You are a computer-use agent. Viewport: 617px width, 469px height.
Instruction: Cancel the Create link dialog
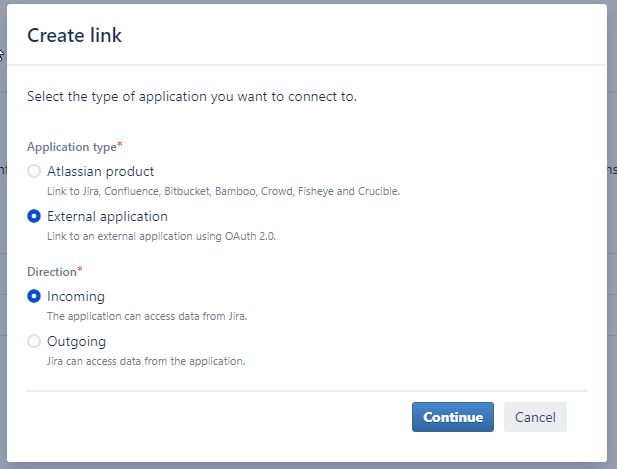coord(535,417)
